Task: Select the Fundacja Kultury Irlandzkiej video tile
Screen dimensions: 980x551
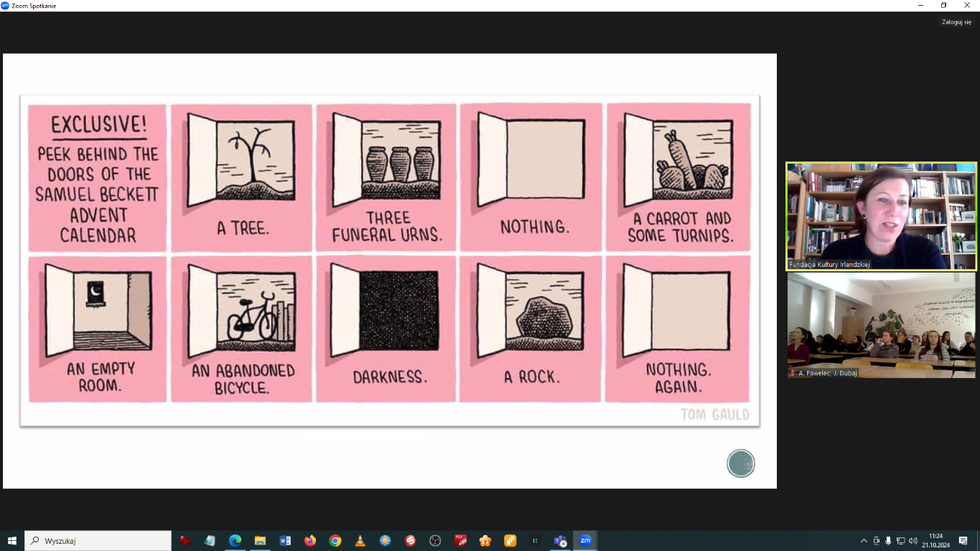Action: coord(881,216)
